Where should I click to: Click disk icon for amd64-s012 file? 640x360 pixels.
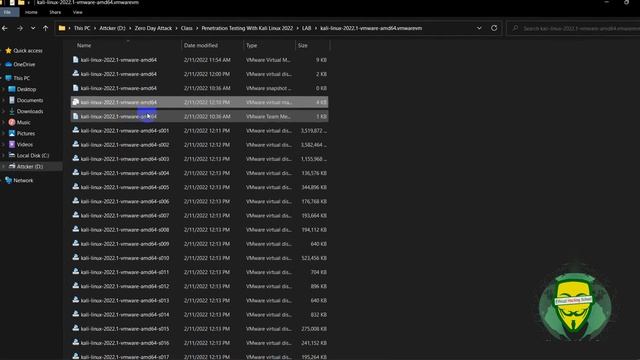click(76, 286)
